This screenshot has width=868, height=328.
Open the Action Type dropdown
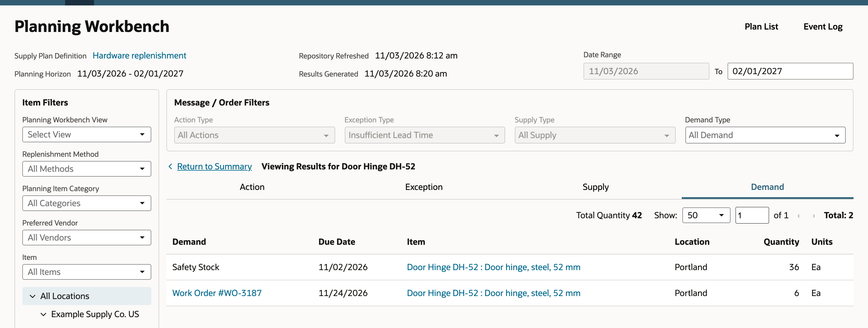pyautogui.click(x=254, y=135)
